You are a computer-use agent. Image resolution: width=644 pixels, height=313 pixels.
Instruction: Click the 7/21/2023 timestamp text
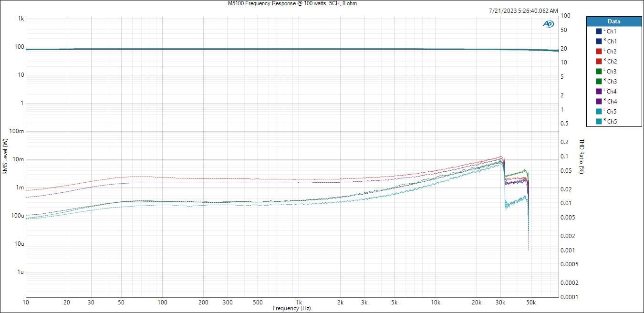pos(523,10)
